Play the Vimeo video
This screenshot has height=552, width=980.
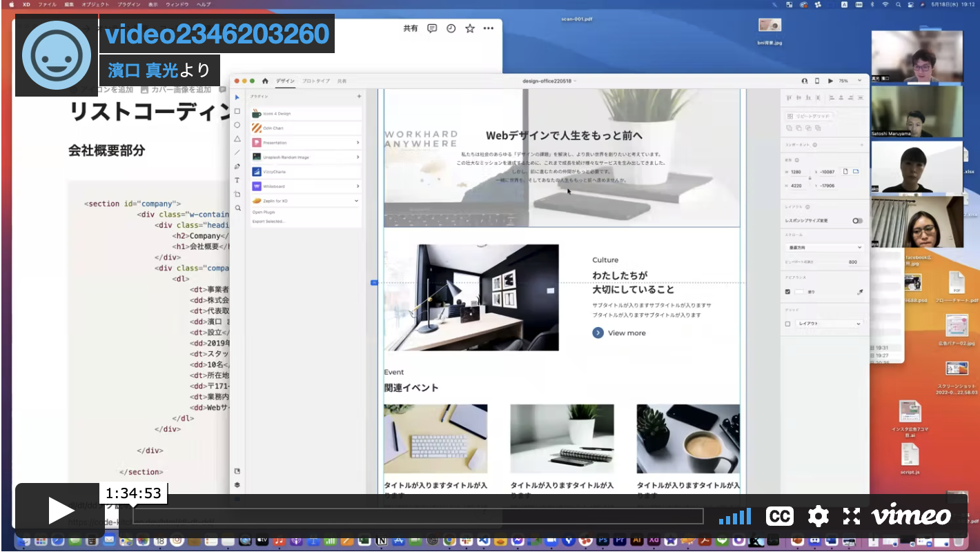click(x=60, y=511)
